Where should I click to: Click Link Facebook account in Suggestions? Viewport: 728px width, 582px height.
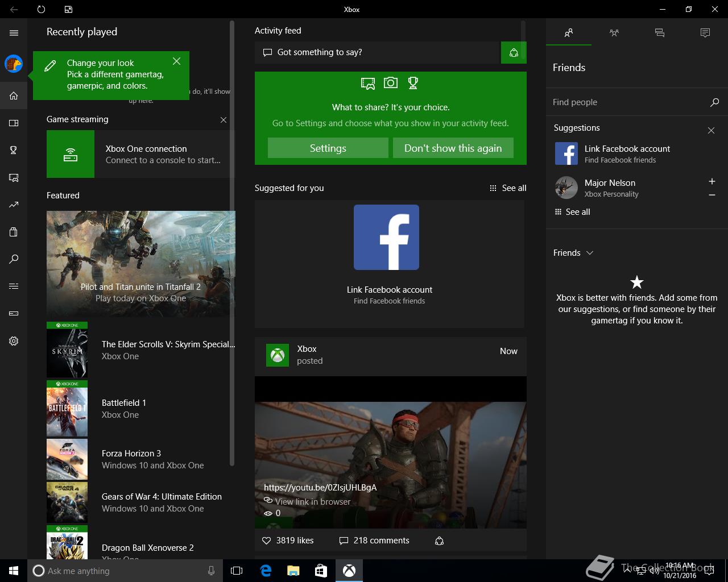(627, 149)
